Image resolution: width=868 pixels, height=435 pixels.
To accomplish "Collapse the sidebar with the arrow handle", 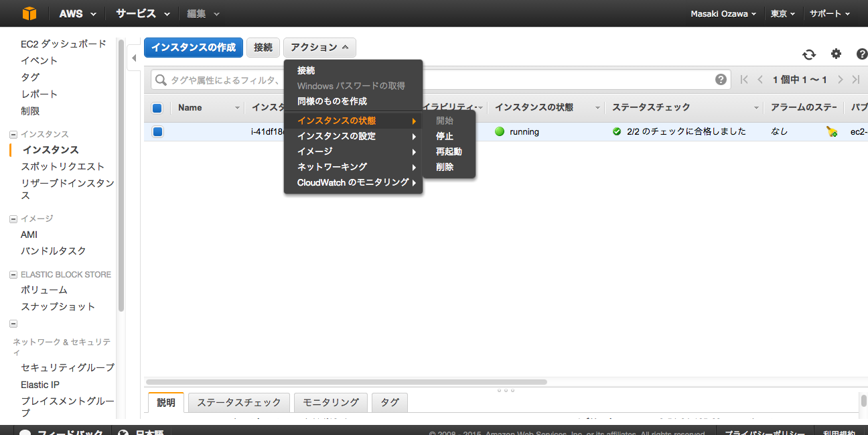I will point(134,58).
